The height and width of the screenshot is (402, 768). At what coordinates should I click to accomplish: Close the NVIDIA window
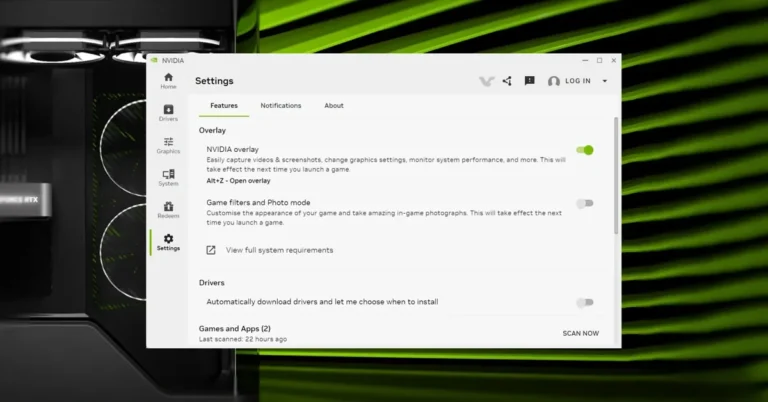[614, 60]
